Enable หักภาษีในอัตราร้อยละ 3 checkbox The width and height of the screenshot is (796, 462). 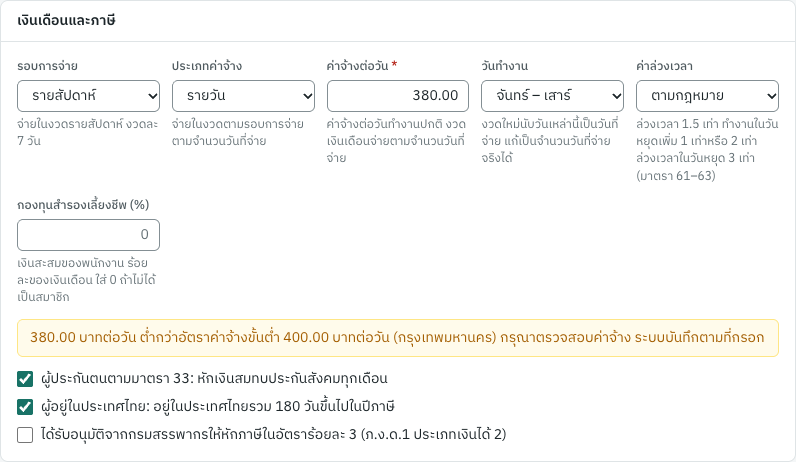point(25,435)
